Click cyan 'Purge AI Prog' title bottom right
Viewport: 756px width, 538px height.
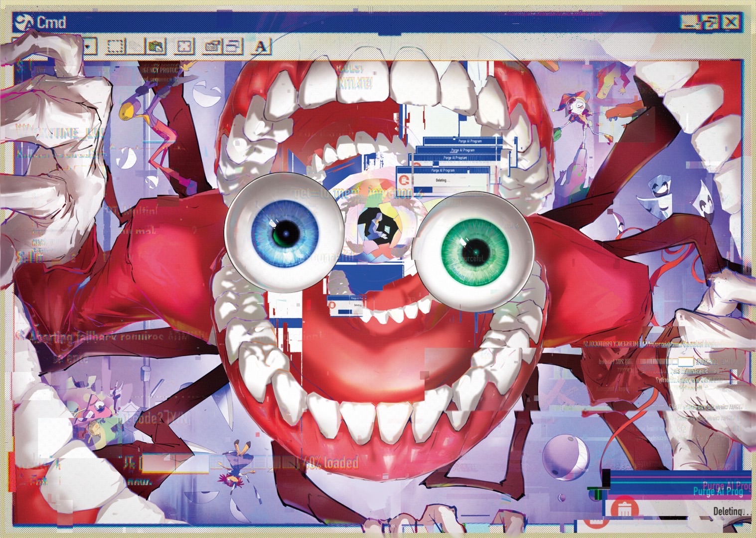[718, 492]
